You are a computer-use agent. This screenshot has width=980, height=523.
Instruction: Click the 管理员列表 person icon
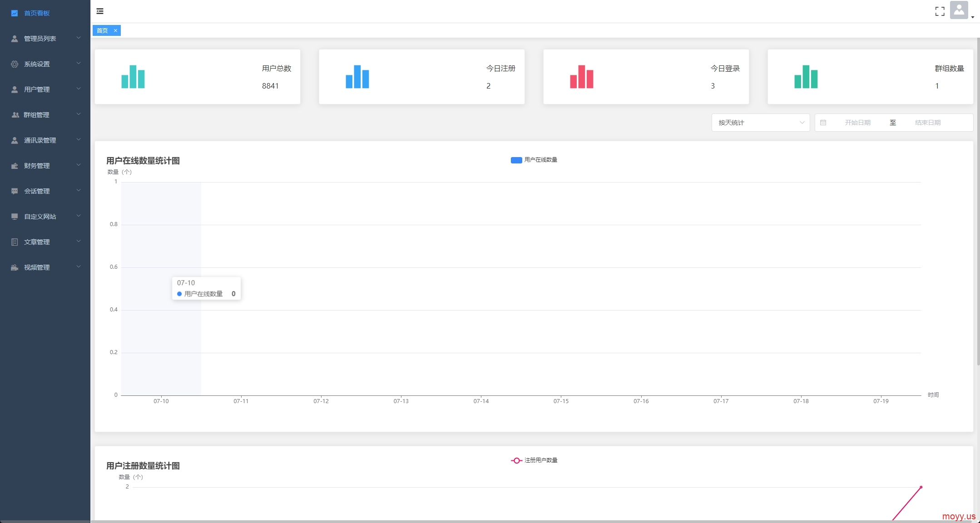point(15,39)
